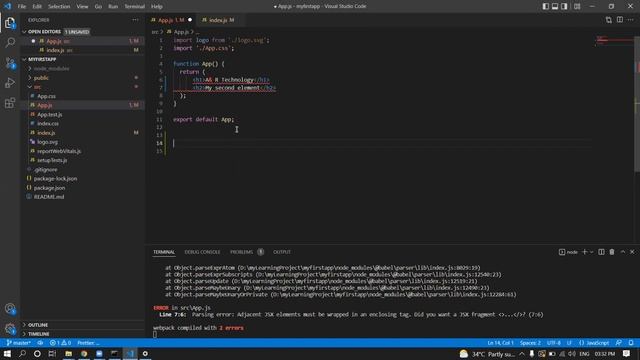Click the master branch in status bar
This screenshot has width=640, height=360.
[19, 343]
